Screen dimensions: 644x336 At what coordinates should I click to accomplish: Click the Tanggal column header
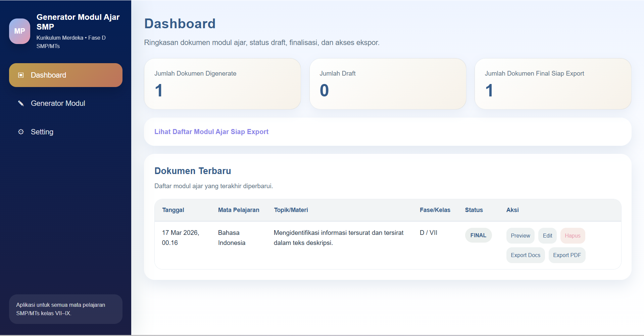[x=173, y=210]
